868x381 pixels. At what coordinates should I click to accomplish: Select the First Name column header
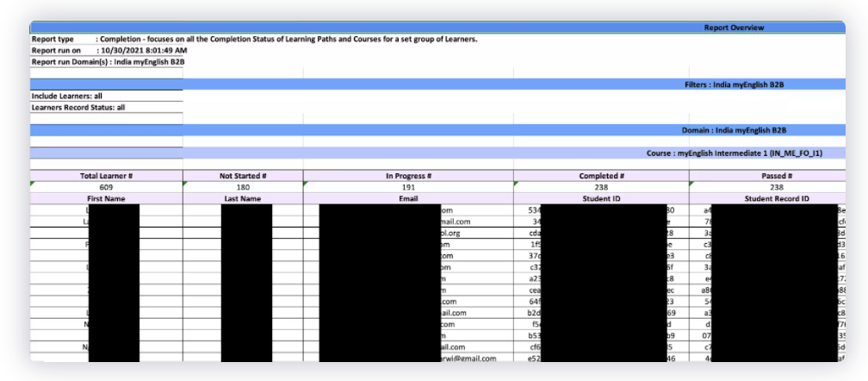106,198
